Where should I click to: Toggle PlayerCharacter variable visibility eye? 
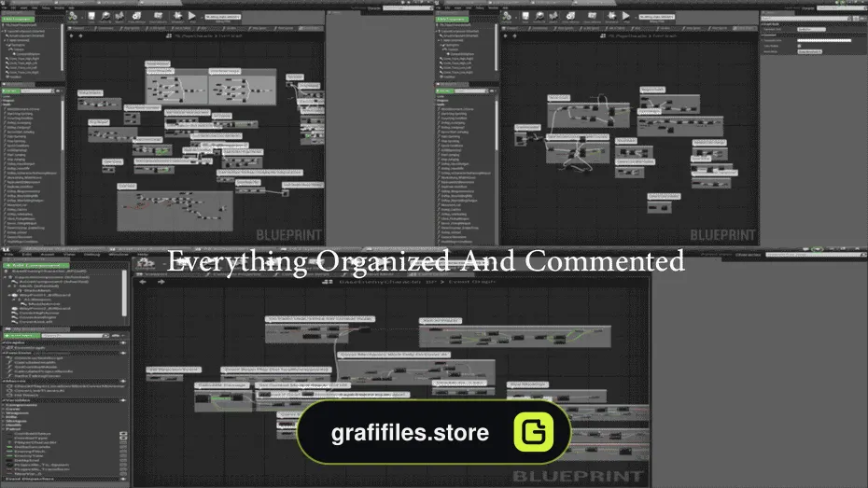(x=123, y=442)
